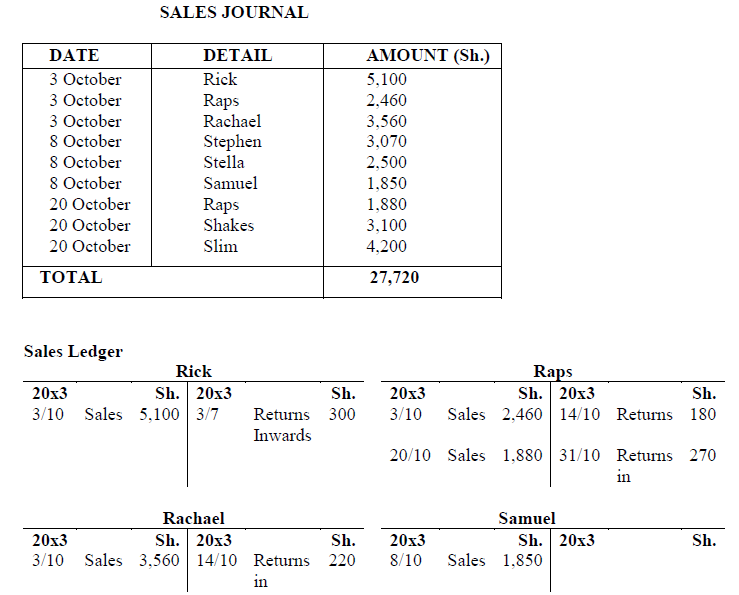Screen dimensions: 739x595
Task: Click the 4,200 amount for Slim
Action: point(387,247)
